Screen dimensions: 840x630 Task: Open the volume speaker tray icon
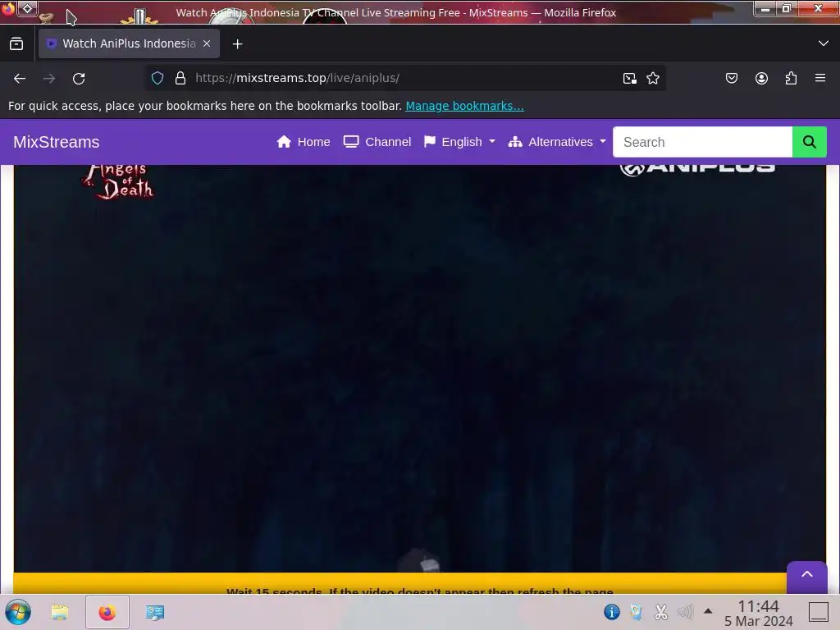(685, 611)
